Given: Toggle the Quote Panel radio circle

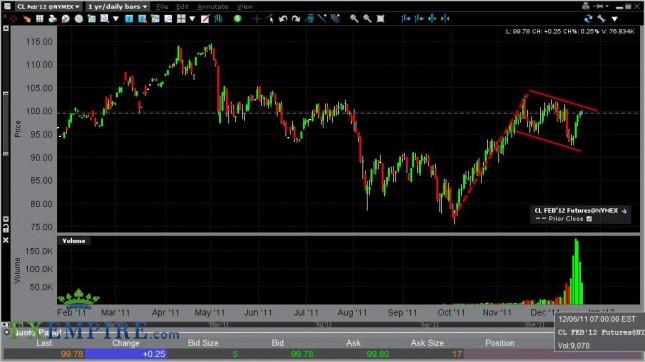Looking at the screenshot, I should tap(7, 332).
